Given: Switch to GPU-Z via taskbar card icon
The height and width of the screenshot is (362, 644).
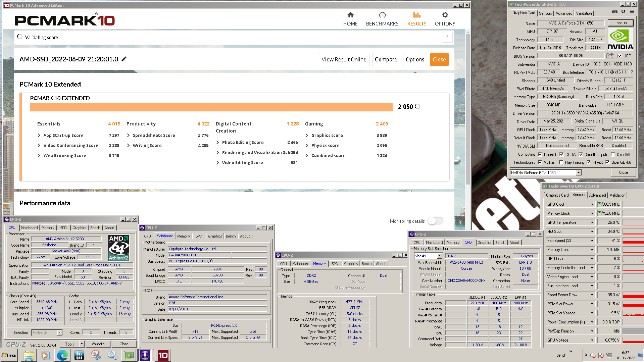Looking at the screenshot, I should click(129, 355).
